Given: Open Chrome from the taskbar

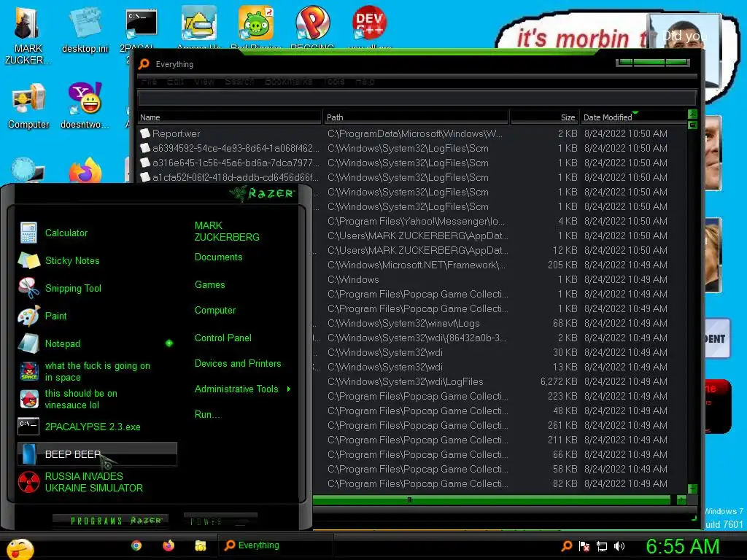Looking at the screenshot, I should 136,545.
